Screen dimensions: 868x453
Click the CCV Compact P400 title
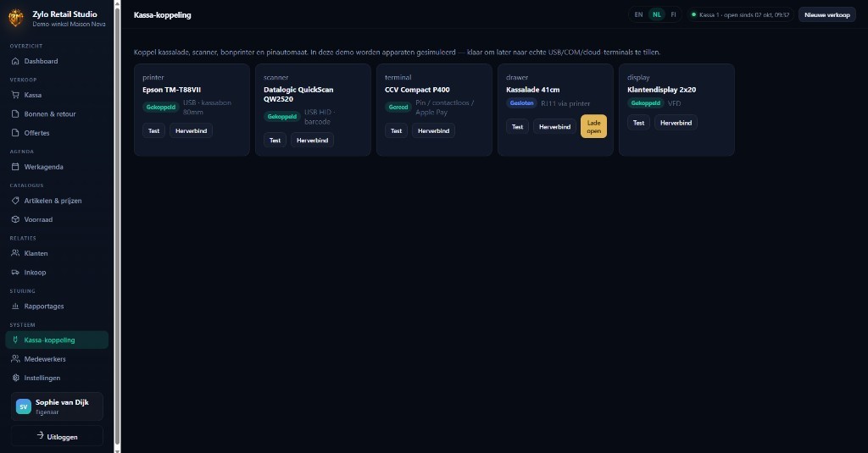click(417, 90)
